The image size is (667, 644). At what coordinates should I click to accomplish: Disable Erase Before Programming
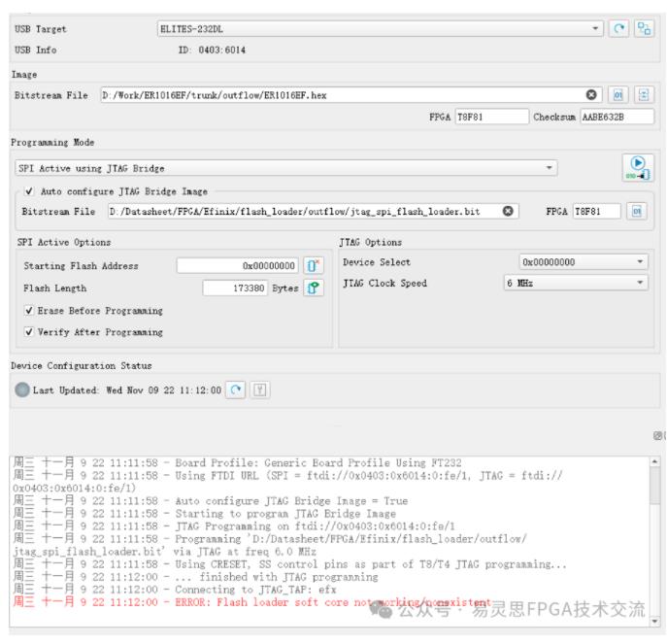[x=29, y=311]
